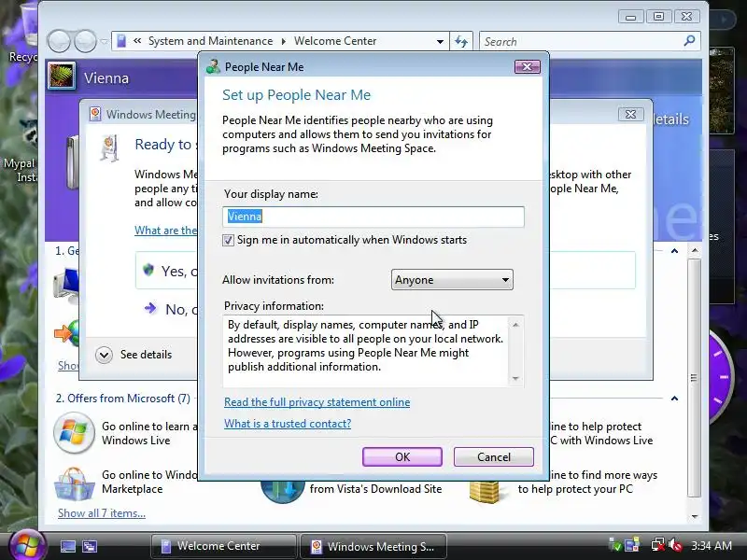
Task: Click the computers tray icon beside shield
Action: click(x=633, y=545)
